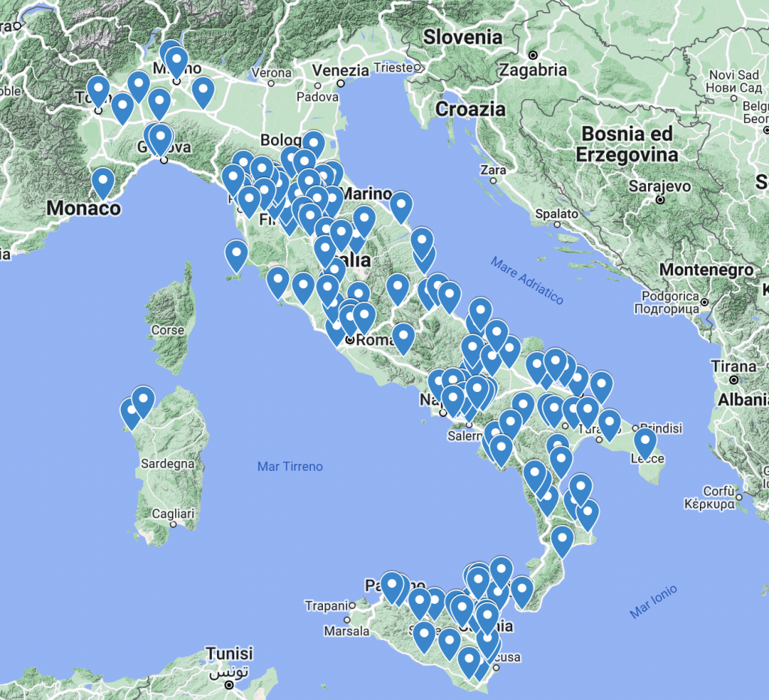Click the Trapani label in western Sicily
The height and width of the screenshot is (700, 769).
point(327,605)
